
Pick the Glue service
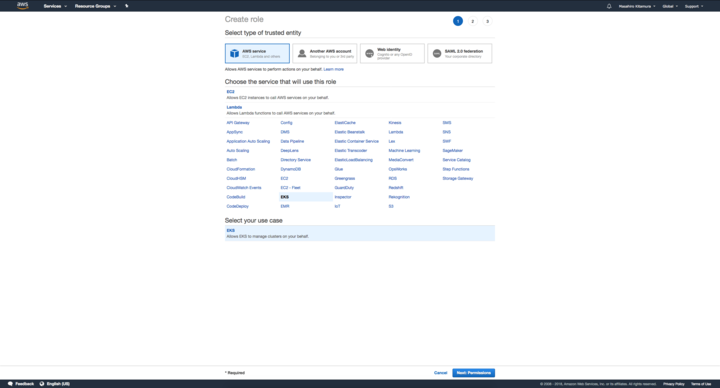(338, 169)
